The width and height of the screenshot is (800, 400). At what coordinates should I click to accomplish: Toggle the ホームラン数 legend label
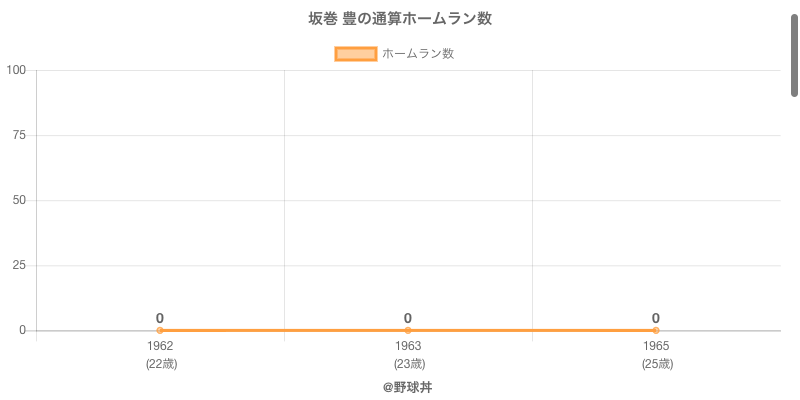click(418, 54)
